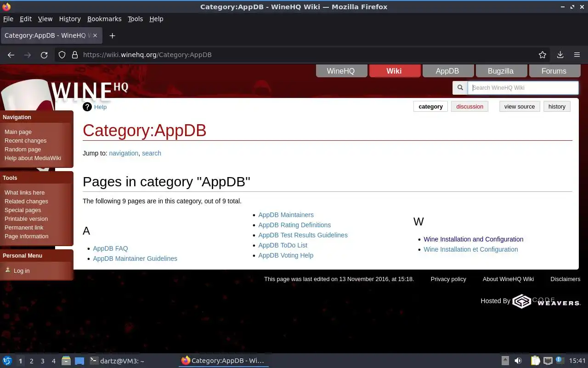This screenshot has height=368, width=588.
Task: Select the category page tab
Action: pos(430,106)
